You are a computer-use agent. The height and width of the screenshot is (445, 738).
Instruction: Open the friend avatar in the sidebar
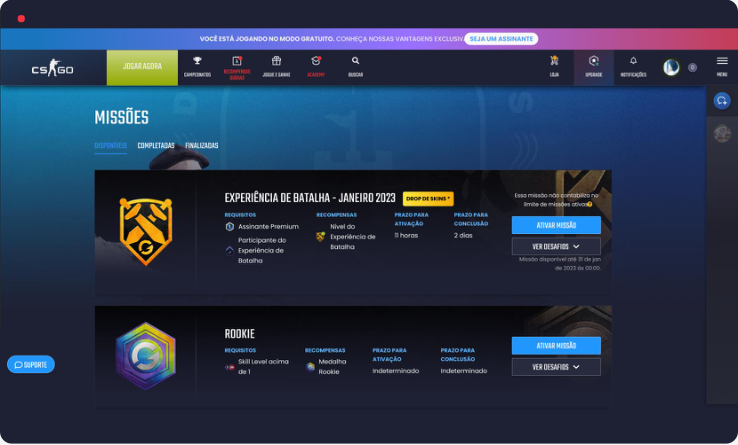[722, 134]
